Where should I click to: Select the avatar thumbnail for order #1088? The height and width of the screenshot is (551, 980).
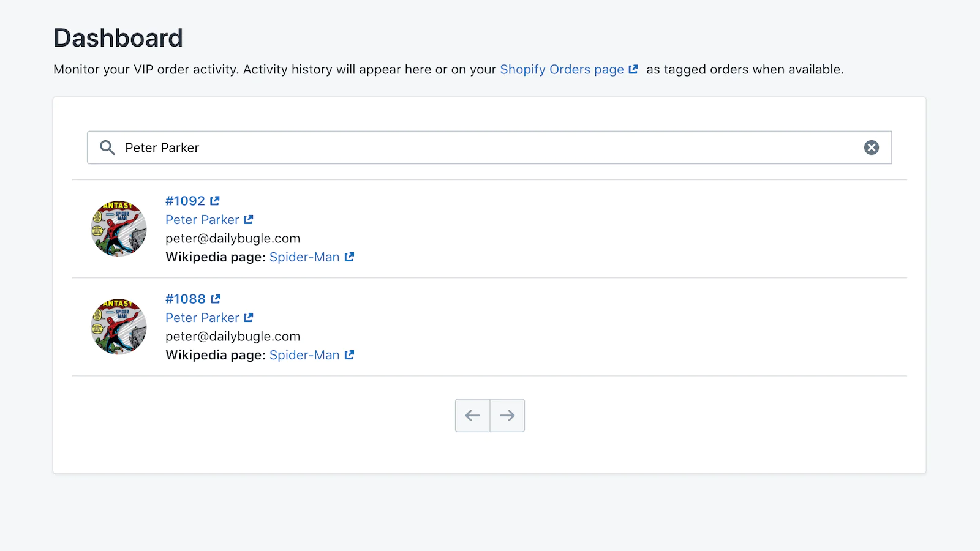coord(119,326)
